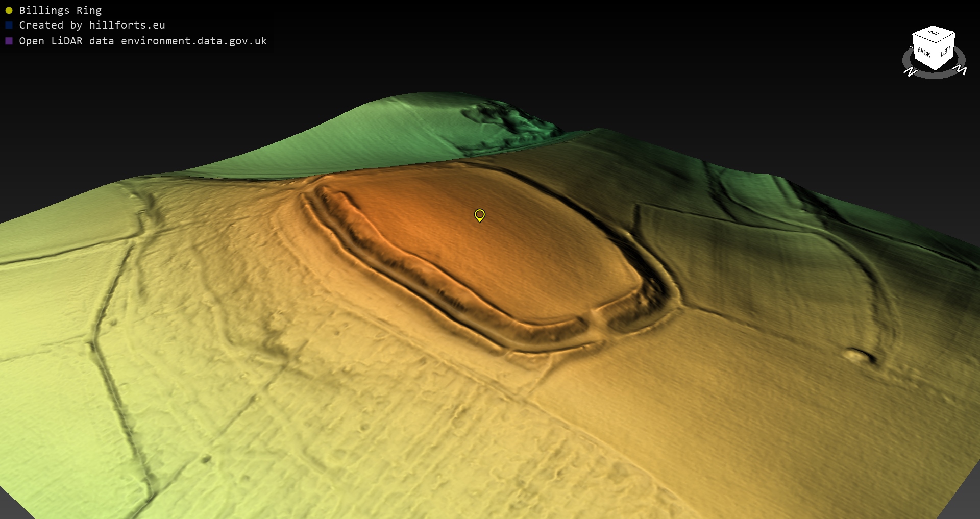
Task: Click the purple square legend marker
Action: click(x=9, y=41)
